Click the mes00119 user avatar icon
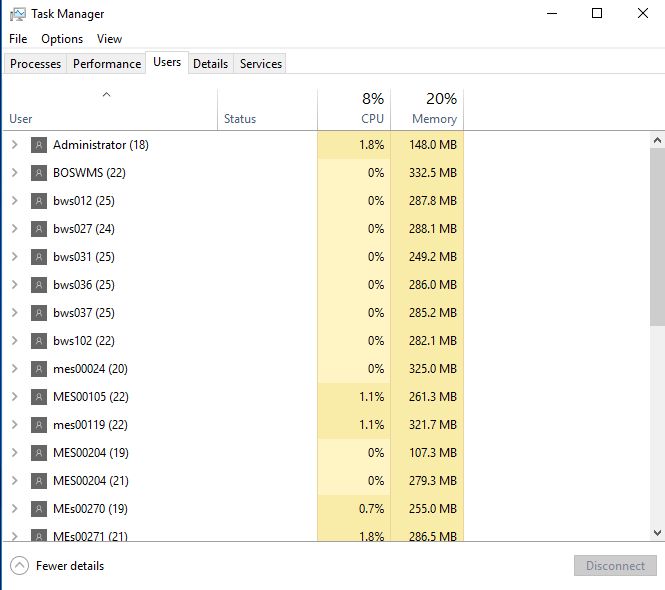This screenshot has width=665, height=590. coord(39,425)
